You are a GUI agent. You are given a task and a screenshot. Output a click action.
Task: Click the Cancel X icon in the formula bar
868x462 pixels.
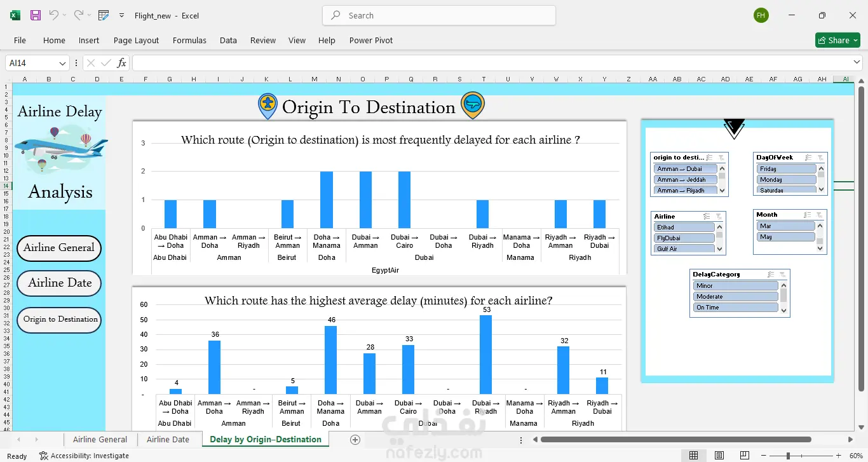click(91, 63)
